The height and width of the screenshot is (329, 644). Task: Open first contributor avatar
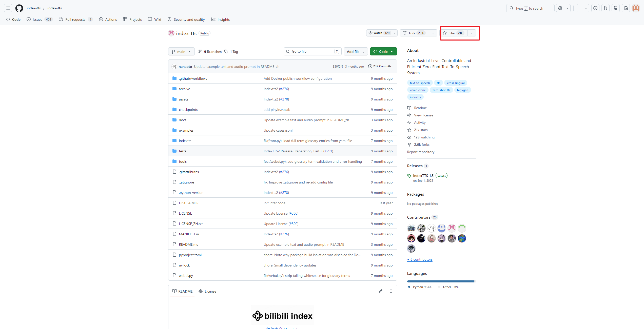pos(411,228)
